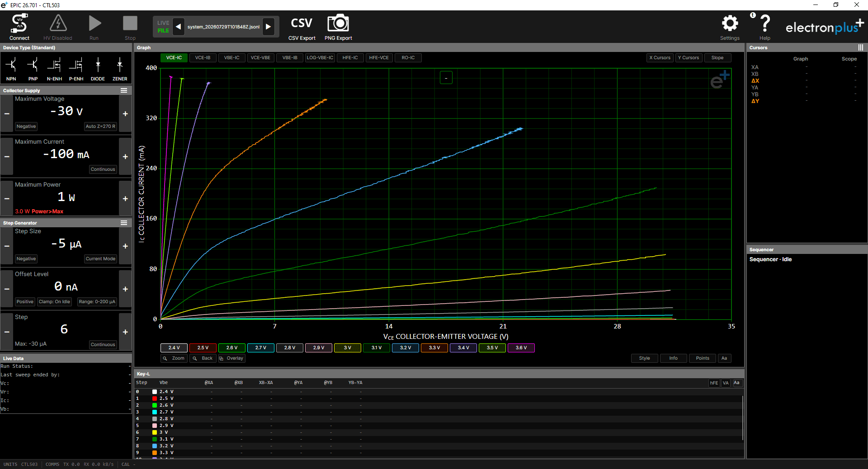The height and width of the screenshot is (469, 868).
Task: Increase the Maximum Voltage value
Action: 125,114
